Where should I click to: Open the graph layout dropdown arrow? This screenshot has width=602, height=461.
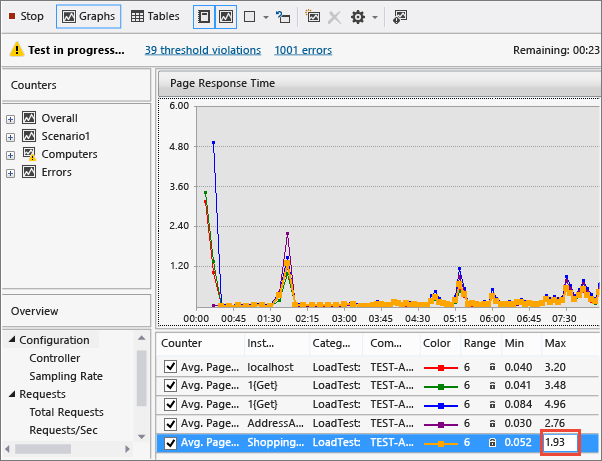pyautogui.click(x=265, y=17)
